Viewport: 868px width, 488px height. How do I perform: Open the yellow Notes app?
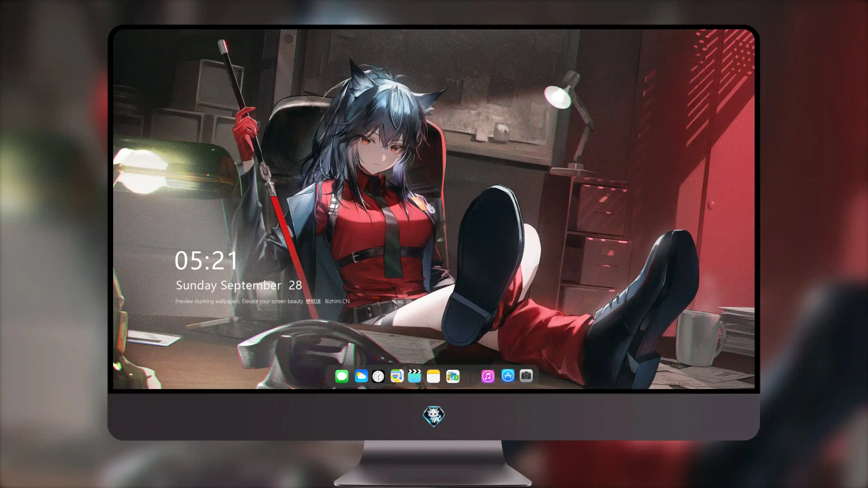click(433, 376)
